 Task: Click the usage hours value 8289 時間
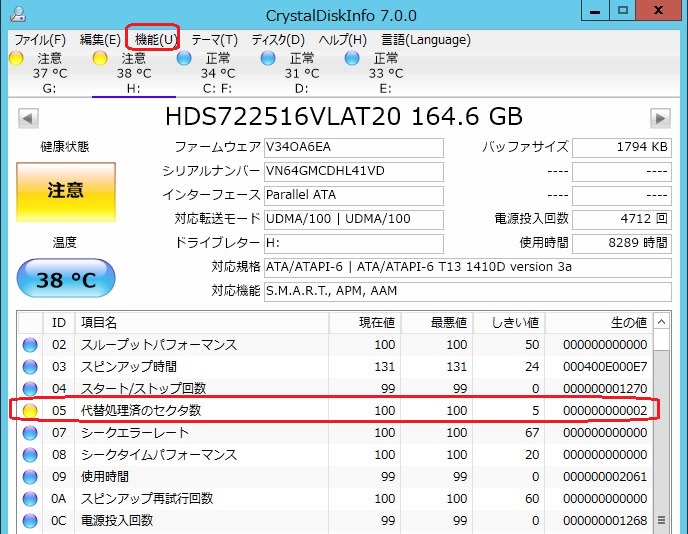[622, 244]
